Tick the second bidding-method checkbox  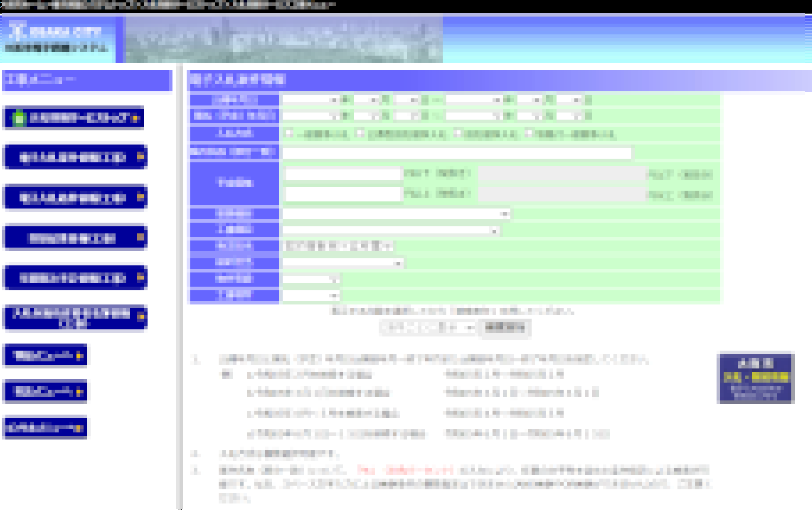359,134
